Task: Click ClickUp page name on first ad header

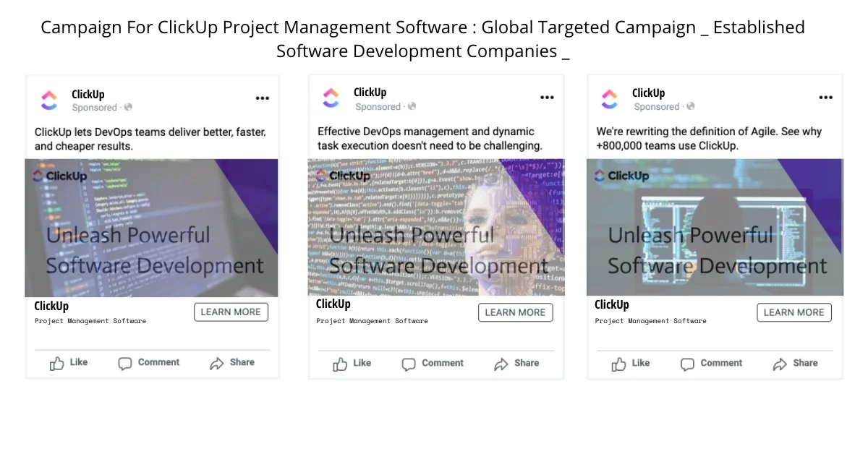Action: [x=88, y=95]
